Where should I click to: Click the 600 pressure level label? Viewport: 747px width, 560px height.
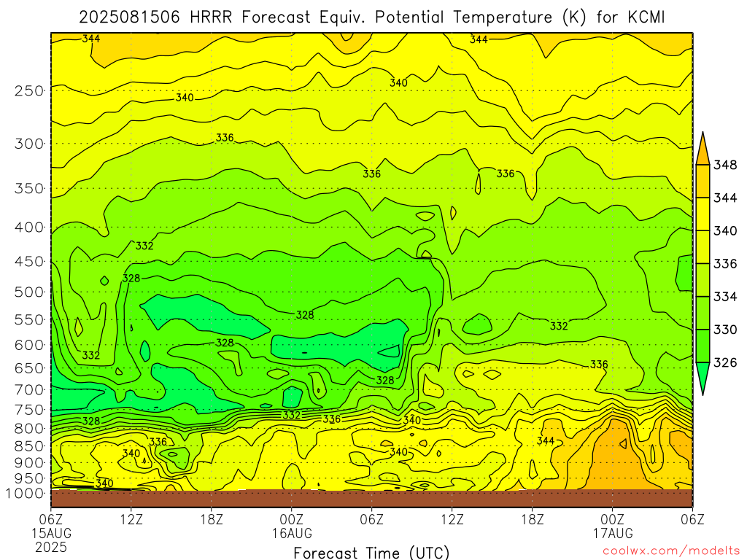[29, 345]
